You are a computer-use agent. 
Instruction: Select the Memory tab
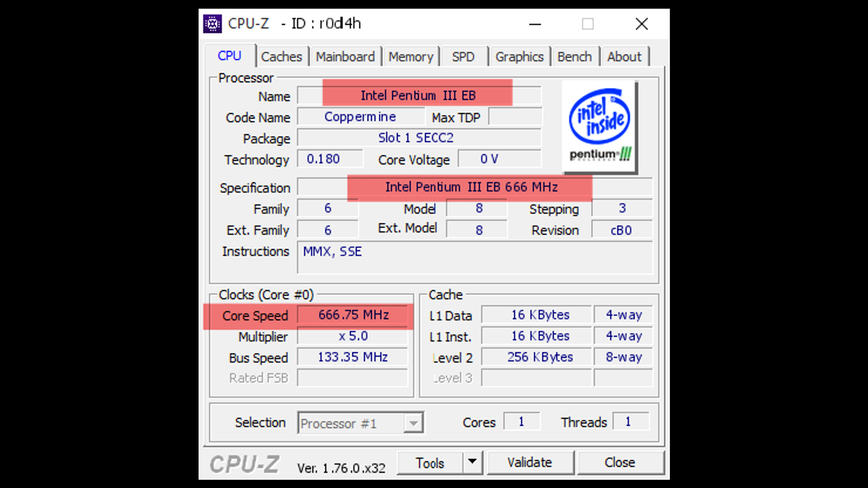tap(410, 57)
